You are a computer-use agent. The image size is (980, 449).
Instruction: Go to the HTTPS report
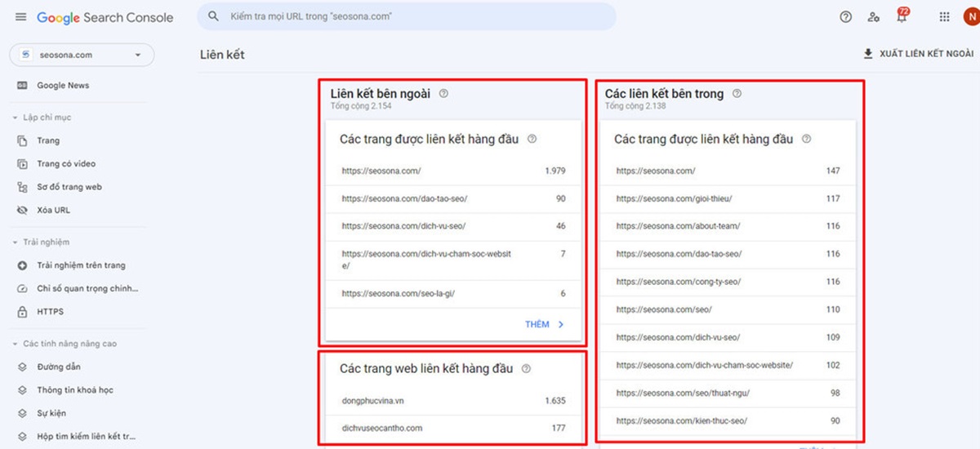click(50, 312)
